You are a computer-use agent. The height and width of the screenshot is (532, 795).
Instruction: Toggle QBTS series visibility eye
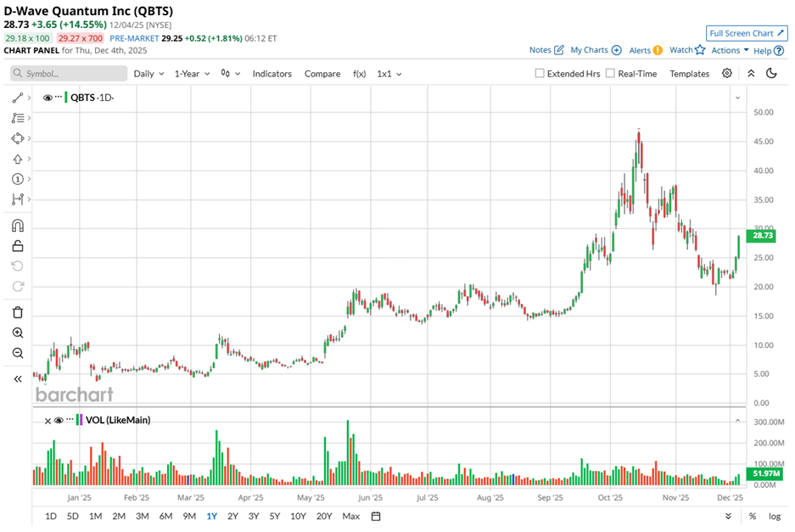click(x=48, y=98)
